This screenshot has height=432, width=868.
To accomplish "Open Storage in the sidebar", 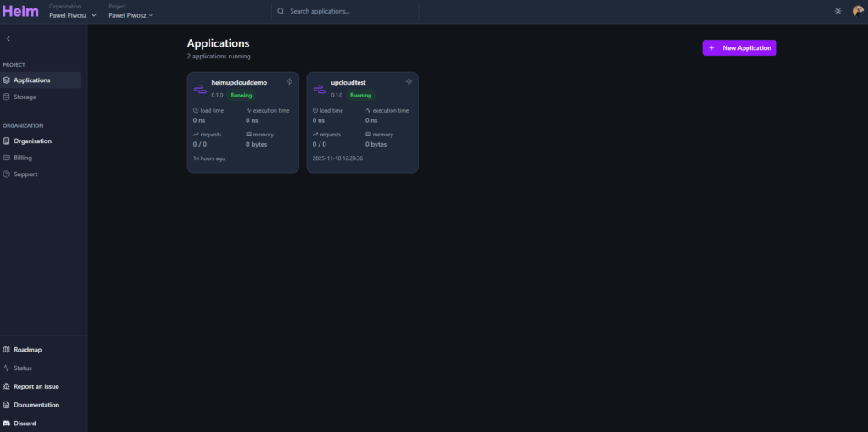I will [41, 97].
